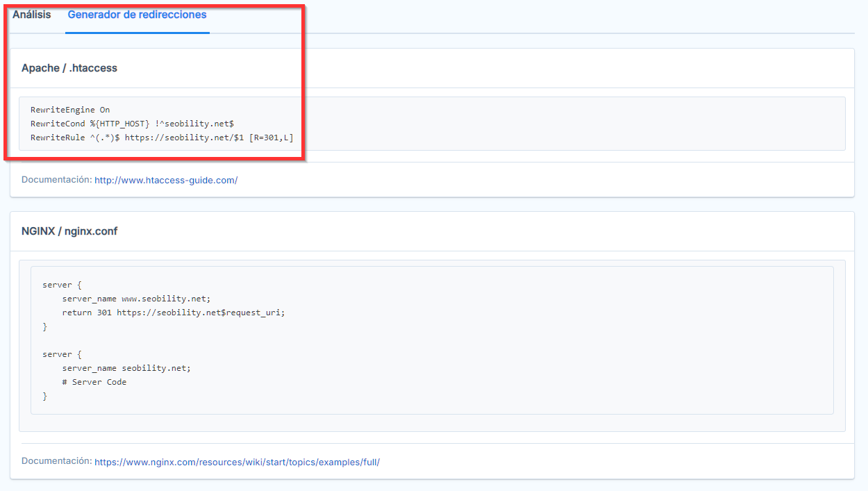Click the Apache / .htaccess heading
The width and height of the screenshot is (868, 491).
click(69, 68)
